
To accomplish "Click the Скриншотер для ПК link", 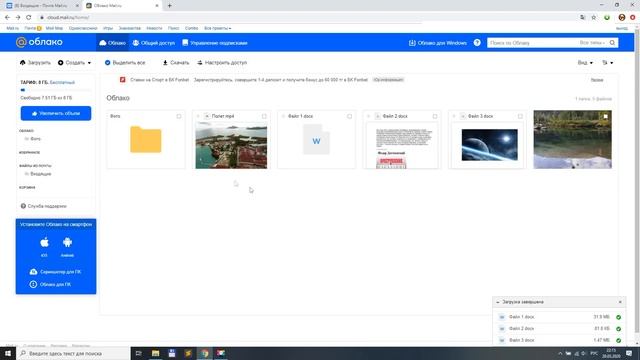I will pyautogui.click(x=56, y=271).
